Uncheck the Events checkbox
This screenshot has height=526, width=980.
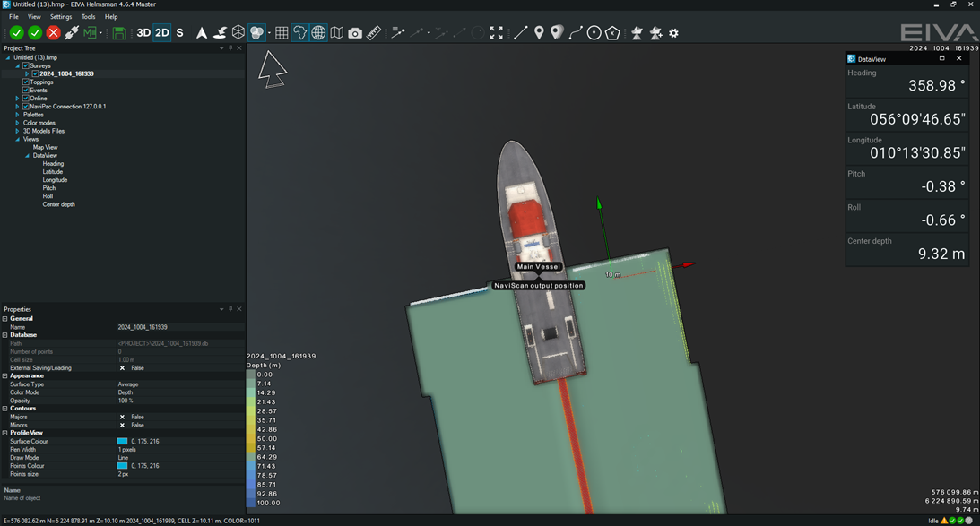[26, 90]
